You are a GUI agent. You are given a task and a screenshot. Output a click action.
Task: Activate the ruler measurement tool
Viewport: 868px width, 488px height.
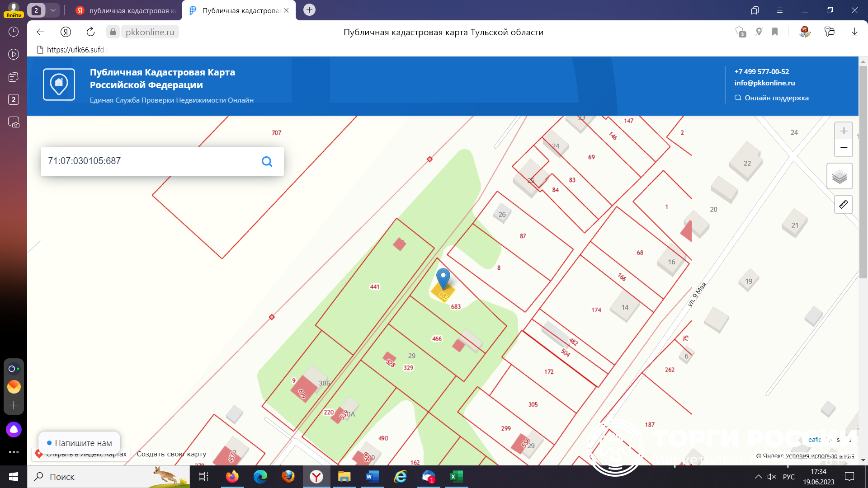(843, 205)
